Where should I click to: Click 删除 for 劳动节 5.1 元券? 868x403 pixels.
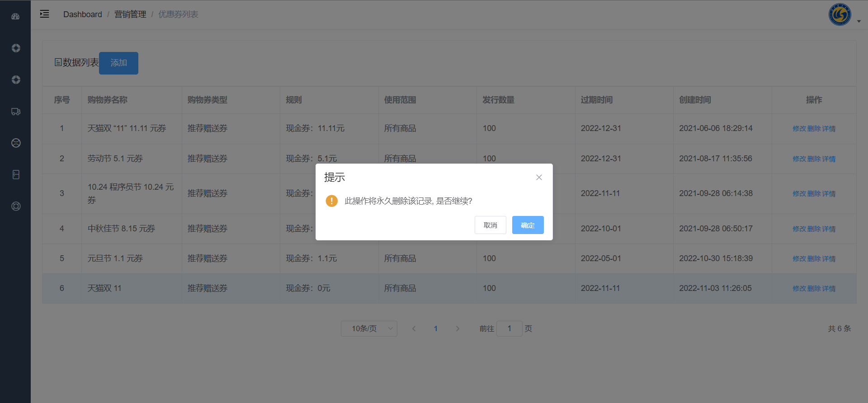(814, 159)
